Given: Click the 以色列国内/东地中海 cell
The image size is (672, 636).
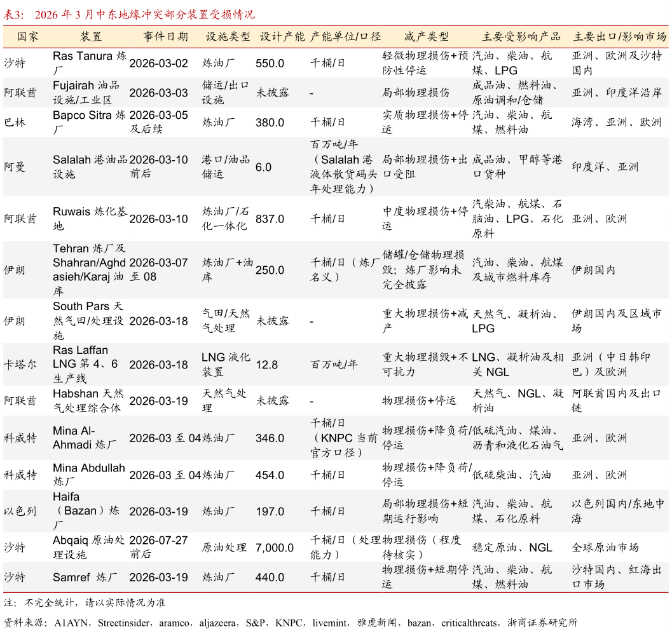Looking at the screenshot, I should (x=618, y=511).
